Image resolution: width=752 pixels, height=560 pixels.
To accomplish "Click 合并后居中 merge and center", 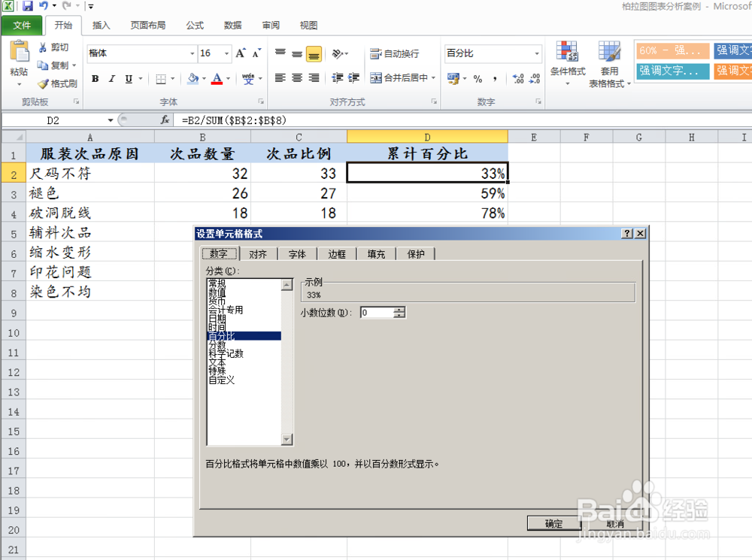I will tap(399, 77).
